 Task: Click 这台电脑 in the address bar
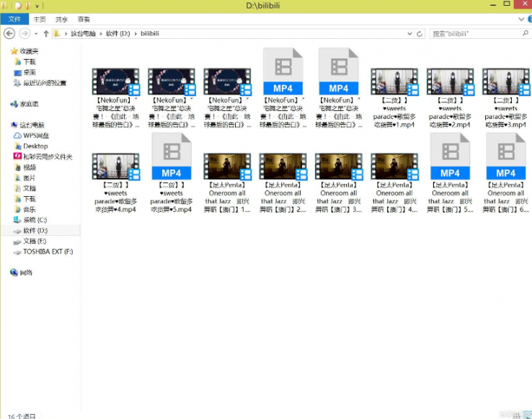pos(83,34)
